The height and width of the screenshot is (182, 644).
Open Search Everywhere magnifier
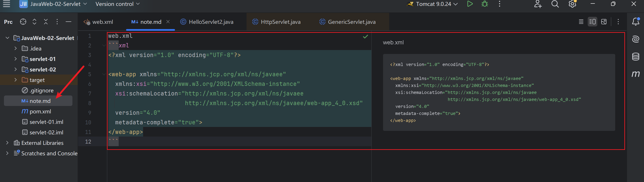pos(555,4)
